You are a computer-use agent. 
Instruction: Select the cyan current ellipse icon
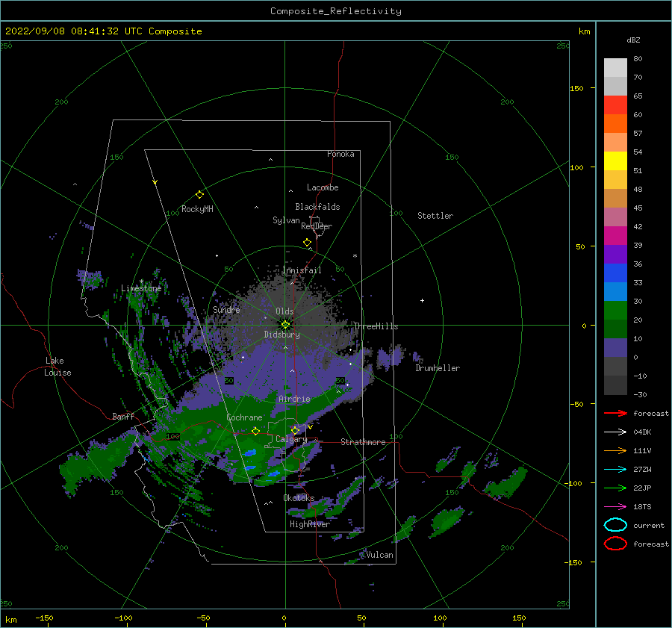point(615,525)
